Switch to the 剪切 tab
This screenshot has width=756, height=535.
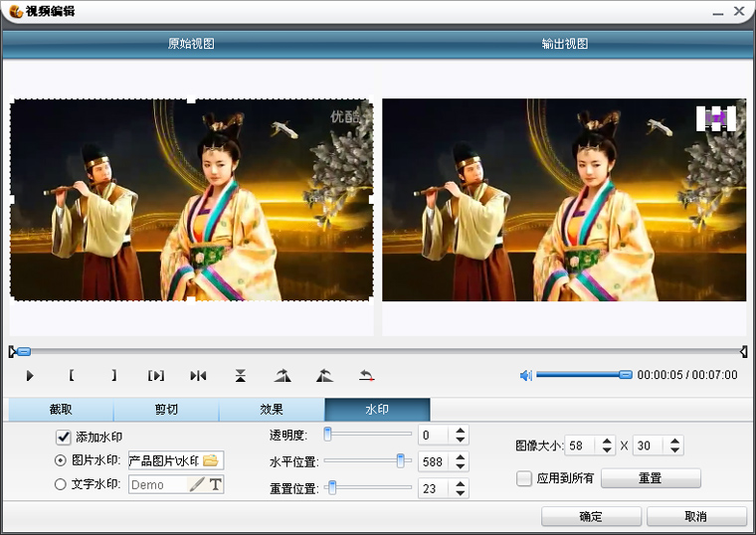pos(166,410)
